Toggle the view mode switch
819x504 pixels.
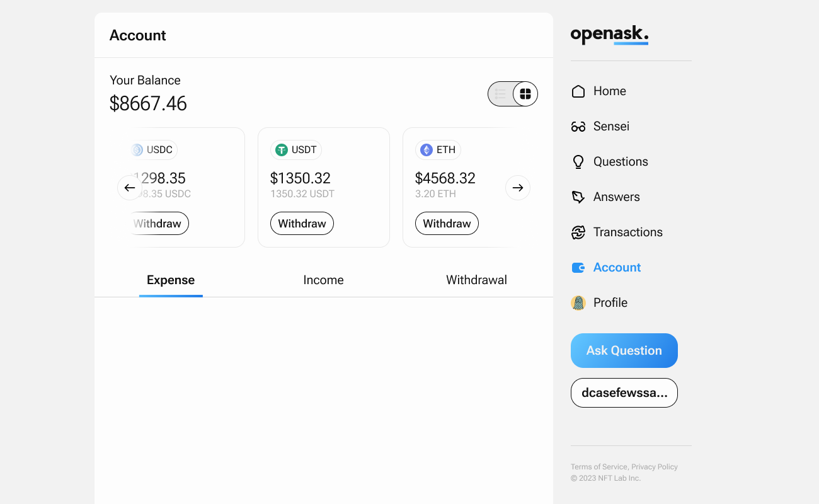click(x=513, y=93)
